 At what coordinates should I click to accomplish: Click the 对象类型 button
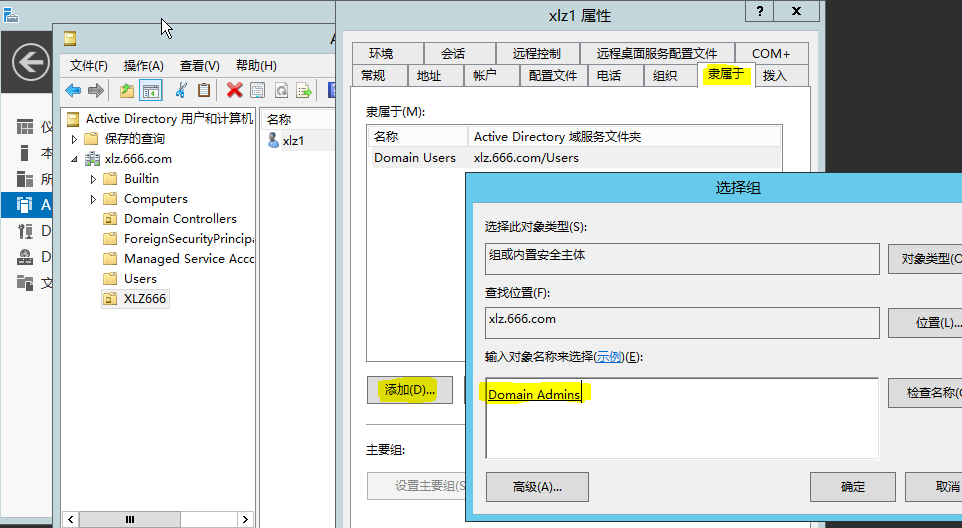pyautogui.click(x=925, y=259)
